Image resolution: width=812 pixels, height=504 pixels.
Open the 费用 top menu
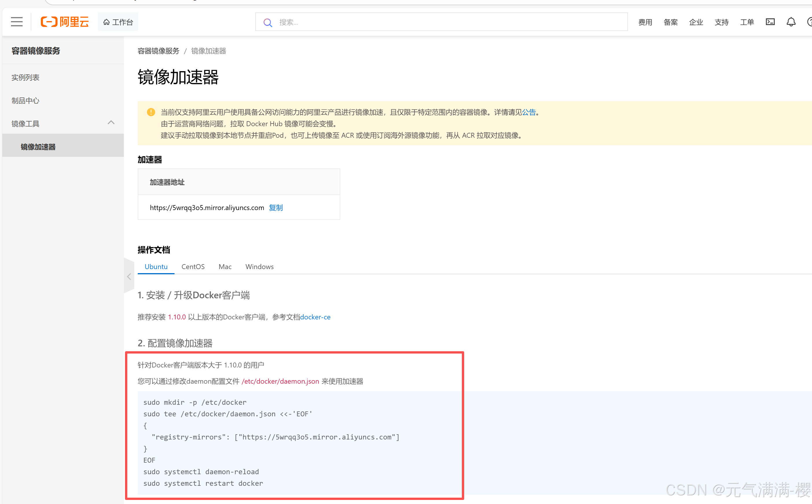click(x=645, y=22)
